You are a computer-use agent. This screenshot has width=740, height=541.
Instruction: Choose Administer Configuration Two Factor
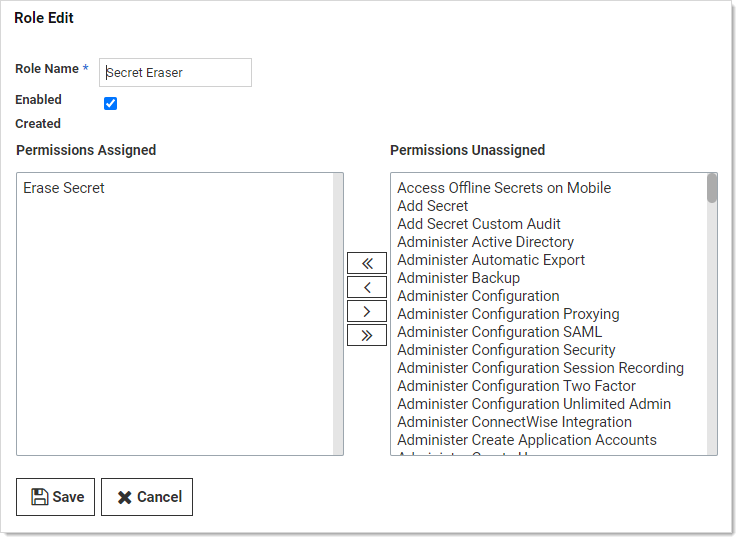(516, 386)
